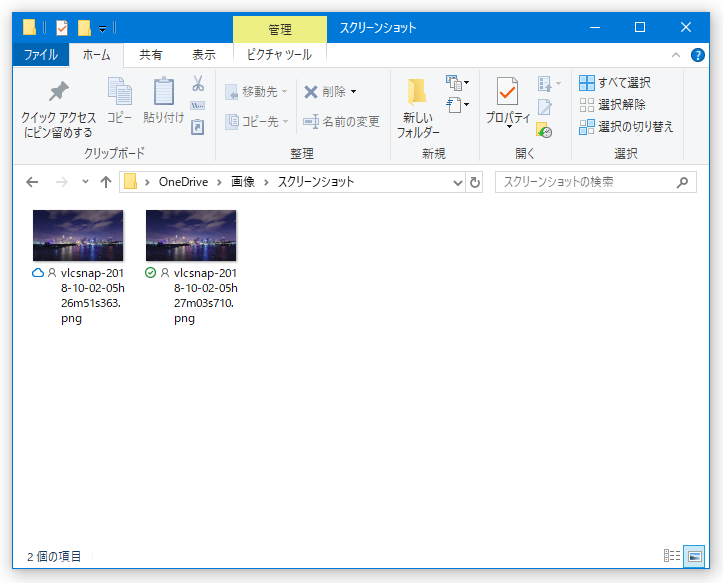Click the cloud status icon of 26m51s363 file
The height and width of the screenshot is (583, 723).
pos(38,273)
